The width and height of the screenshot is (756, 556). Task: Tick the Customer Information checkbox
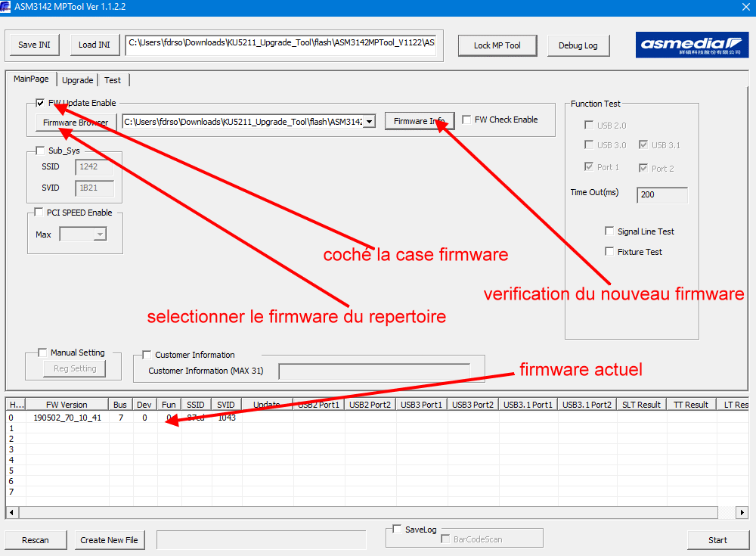[147, 355]
